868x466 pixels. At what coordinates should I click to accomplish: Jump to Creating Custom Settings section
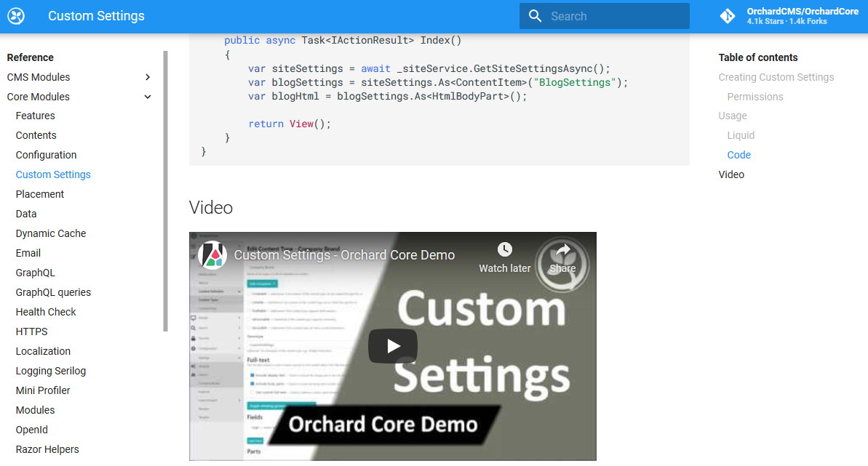776,77
